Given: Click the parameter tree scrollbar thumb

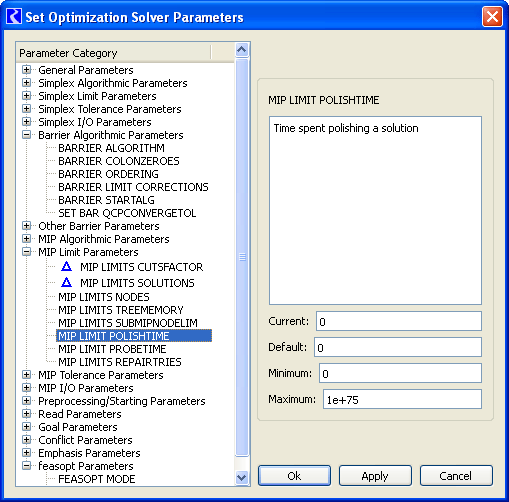Looking at the screenshot, I should pos(242,257).
